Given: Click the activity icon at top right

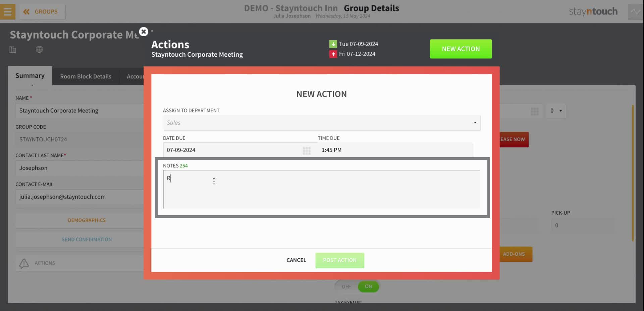Looking at the screenshot, I should 635,12.
